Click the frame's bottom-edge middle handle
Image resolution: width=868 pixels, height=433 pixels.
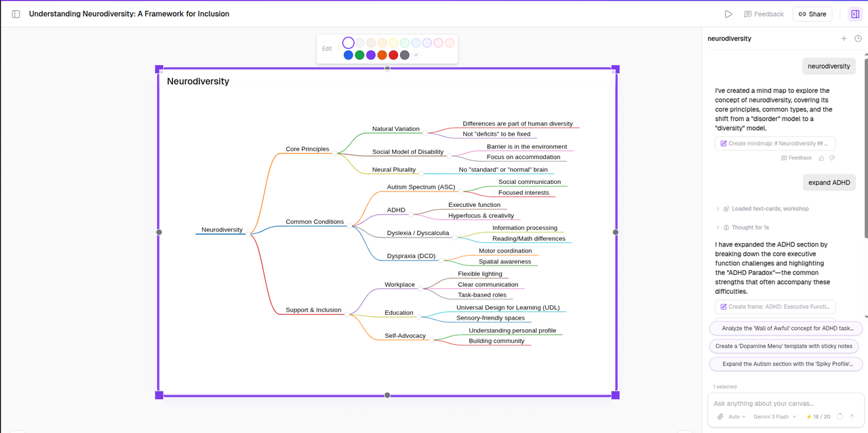tap(388, 395)
